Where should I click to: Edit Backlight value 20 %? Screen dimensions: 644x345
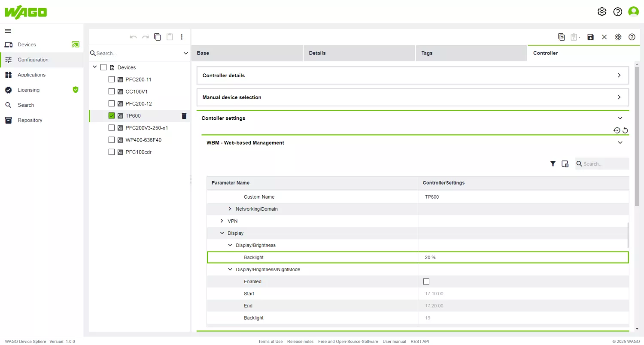click(523, 257)
